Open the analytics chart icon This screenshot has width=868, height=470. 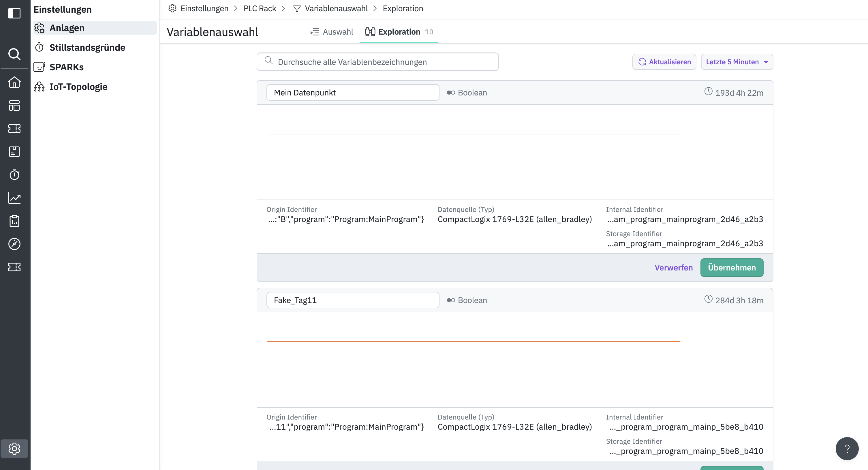pyautogui.click(x=14, y=198)
